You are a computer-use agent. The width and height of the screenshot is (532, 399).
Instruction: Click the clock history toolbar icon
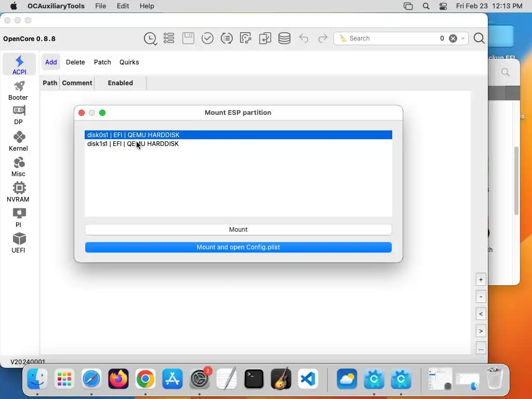coord(150,38)
